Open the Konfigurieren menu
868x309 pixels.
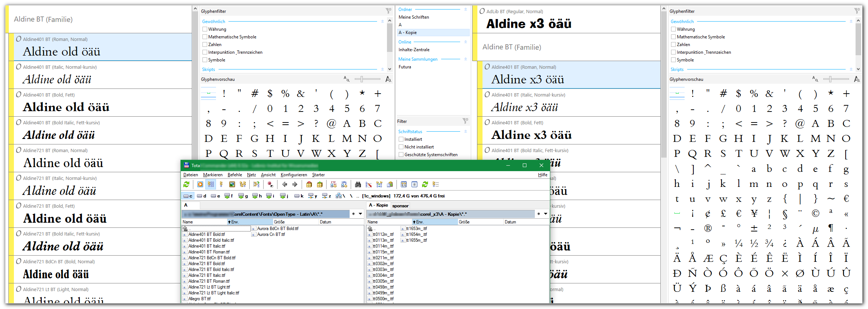click(x=294, y=175)
